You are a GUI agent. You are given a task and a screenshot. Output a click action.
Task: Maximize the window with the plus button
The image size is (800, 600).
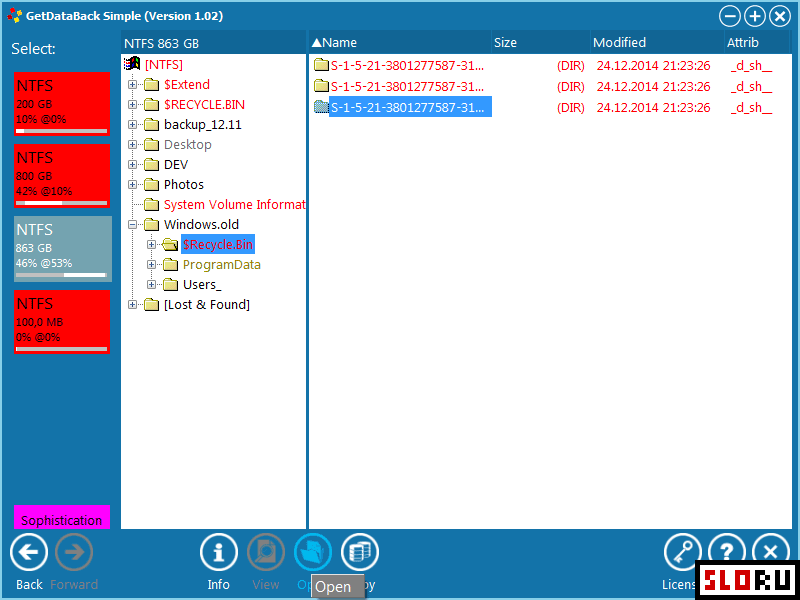point(755,16)
